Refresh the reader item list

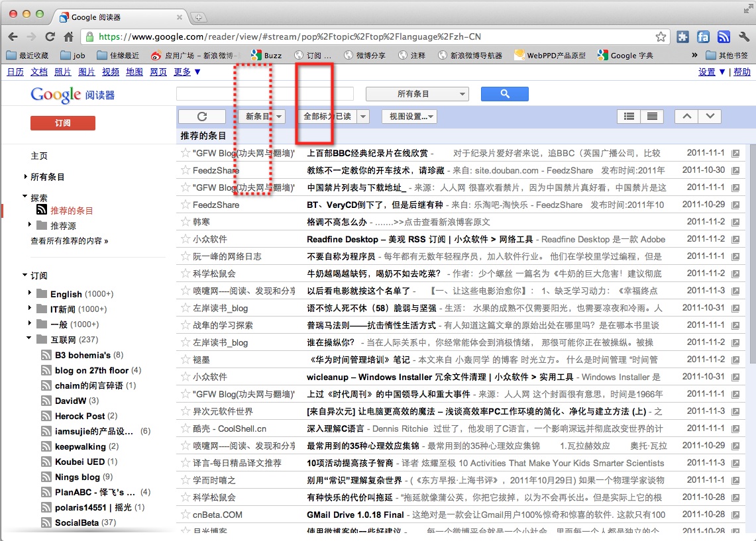click(202, 117)
